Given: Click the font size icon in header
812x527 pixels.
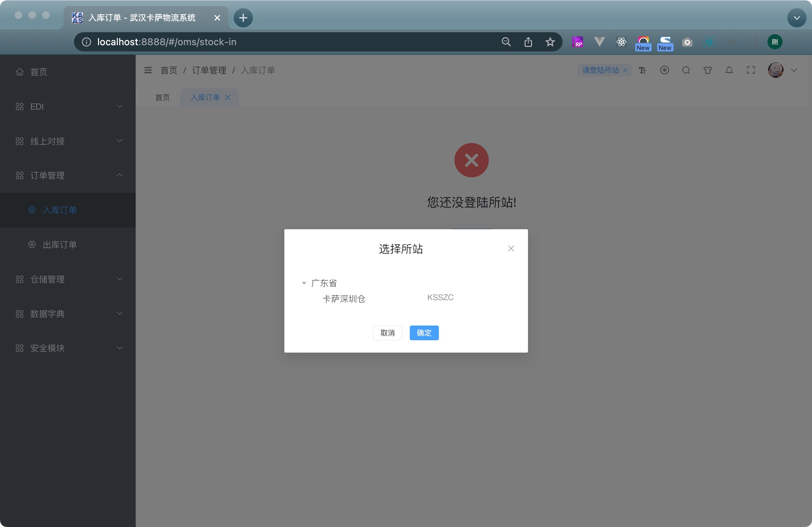Looking at the screenshot, I should pyautogui.click(x=642, y=70).
